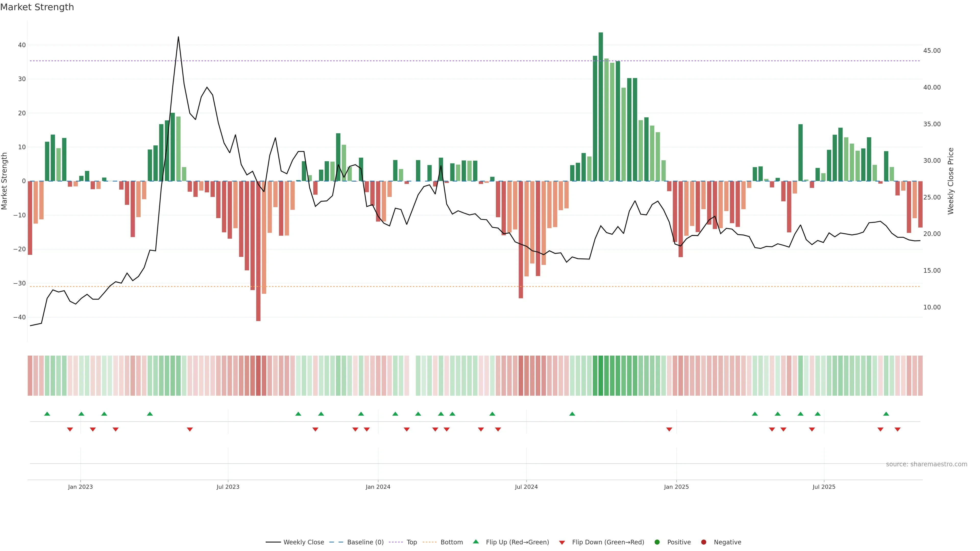Click the lowest red strength bar
The height and width of the screenshot is (551, 980).
click(258, 251)
